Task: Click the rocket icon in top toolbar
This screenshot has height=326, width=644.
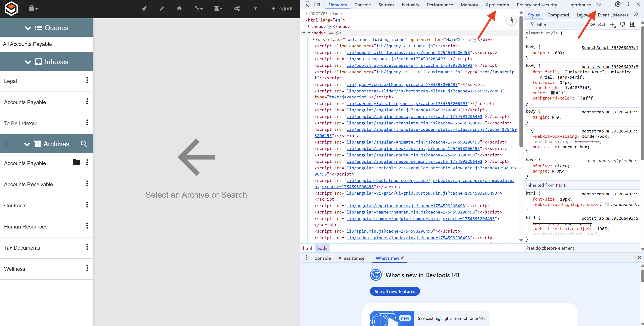Action: click(x=144, y=8)
